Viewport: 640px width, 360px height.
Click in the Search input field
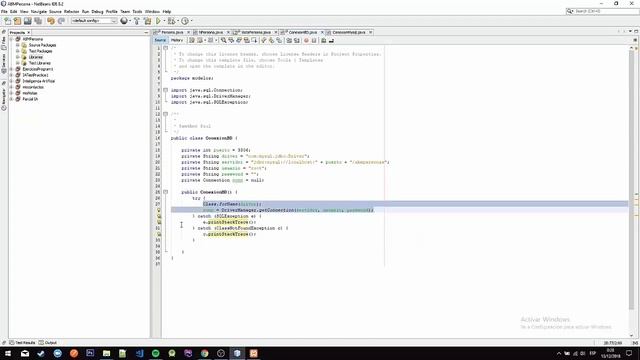pos(605,11)
